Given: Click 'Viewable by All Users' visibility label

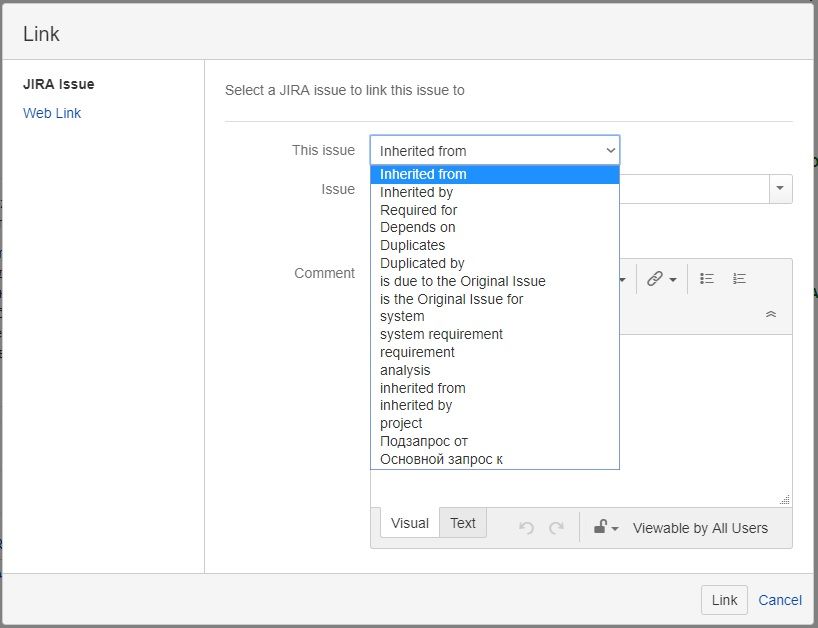Looking at the screenshot, I should tap(700, 528).
